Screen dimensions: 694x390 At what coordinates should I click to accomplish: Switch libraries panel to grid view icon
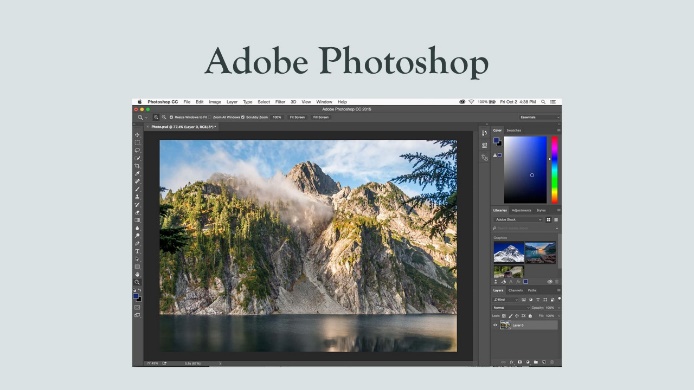click(x=548, y=220)
